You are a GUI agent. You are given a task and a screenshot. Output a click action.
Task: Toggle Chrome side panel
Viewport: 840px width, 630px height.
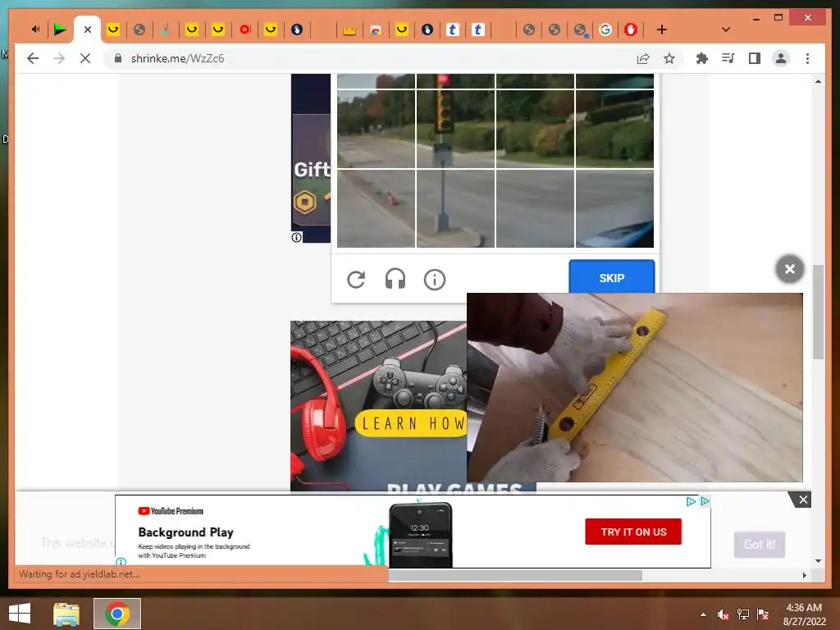click(755, 58)
